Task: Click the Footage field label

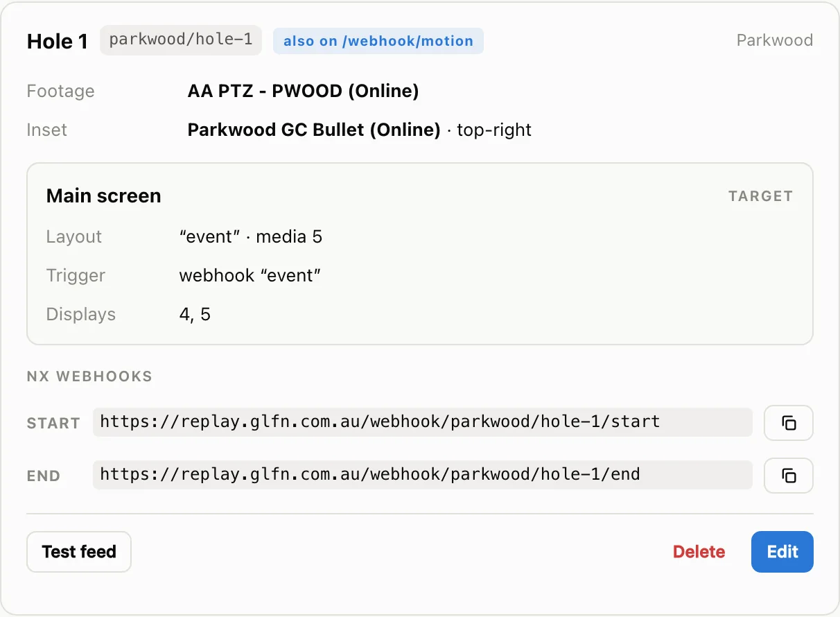Action: pyautogui.click(x=60, y=91)
